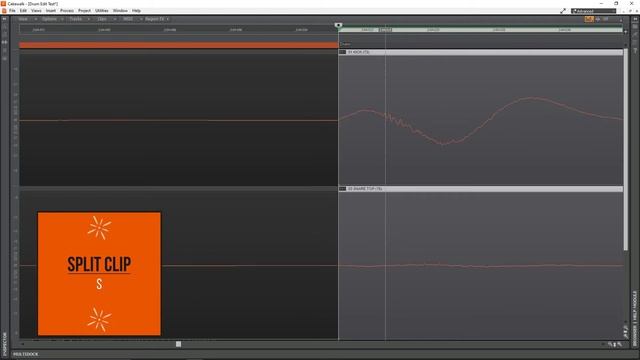Open the Window menu
Viewport: 640px width, 360px height.
pos(120,11)
